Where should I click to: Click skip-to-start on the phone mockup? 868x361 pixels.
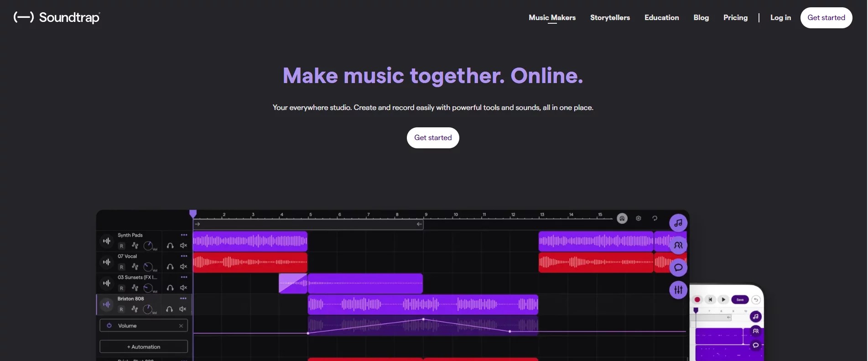[710, 299]
